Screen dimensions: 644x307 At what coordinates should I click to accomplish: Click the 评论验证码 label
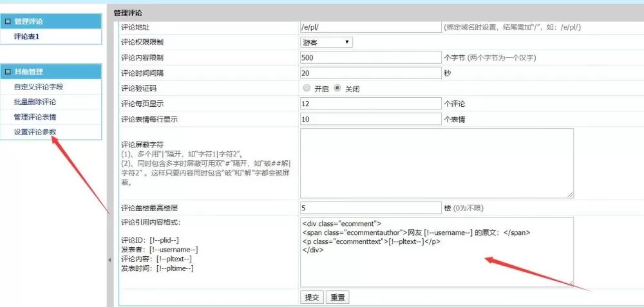coord(139,88)
